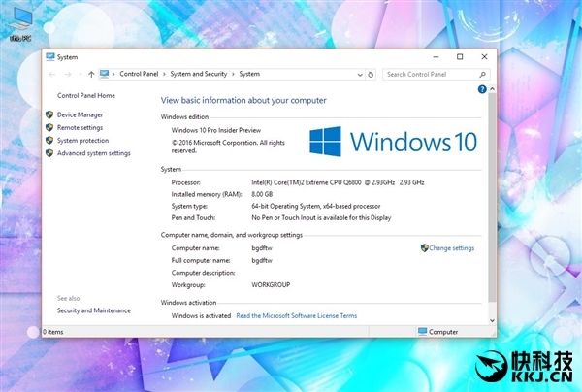The image size is (582, 392).
Task: Go to Control Panel Home
Action: 86,95
